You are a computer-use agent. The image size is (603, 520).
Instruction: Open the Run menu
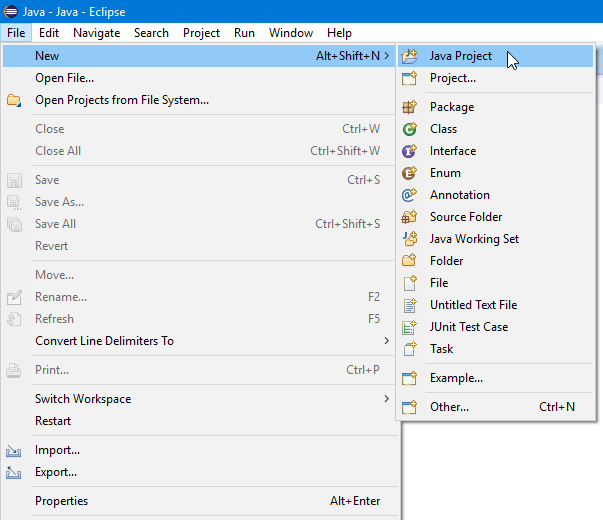click(244, 33)
